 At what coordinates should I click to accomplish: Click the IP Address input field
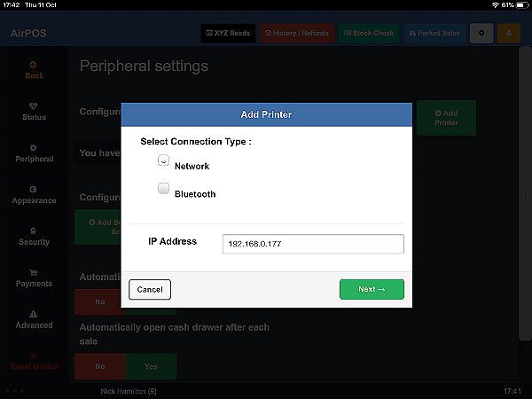pyautogui.click(x=313, y=244)
